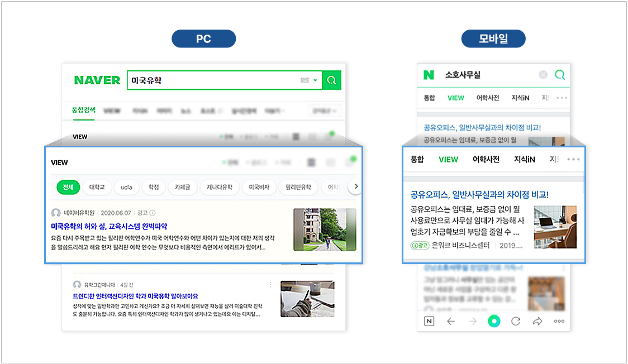628x364 pixels.
Task: Open the notebook writing thumbnail image
Action: 307,299
